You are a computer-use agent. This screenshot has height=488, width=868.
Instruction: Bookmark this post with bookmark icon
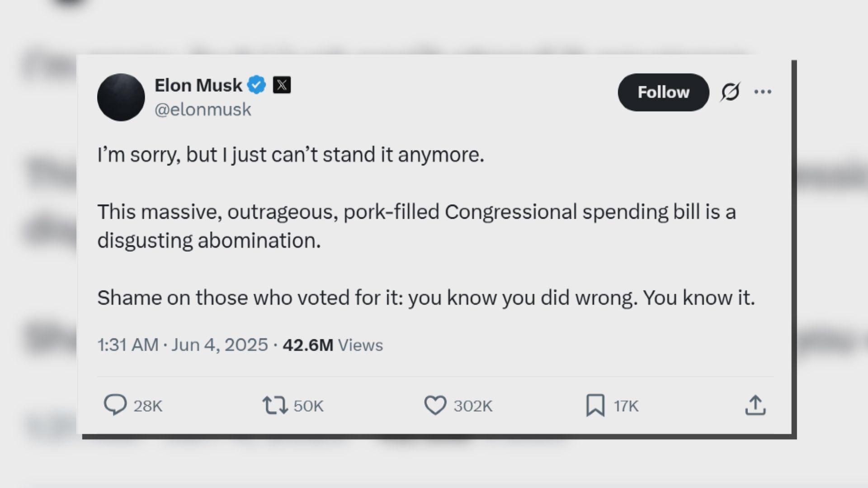pos(595,405)
